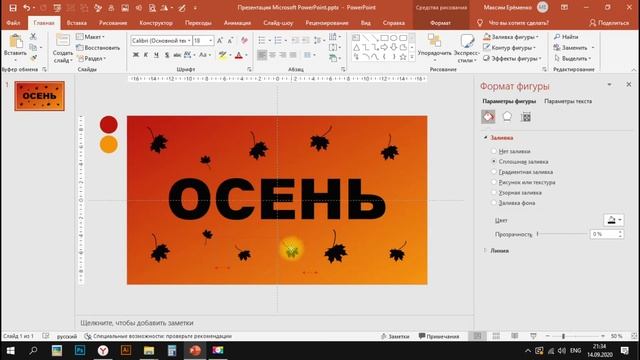Open Comments (Примечания) in status bar
Viewport: 640px width, 360px height.
pyautogui.click(x=439, y=336)
